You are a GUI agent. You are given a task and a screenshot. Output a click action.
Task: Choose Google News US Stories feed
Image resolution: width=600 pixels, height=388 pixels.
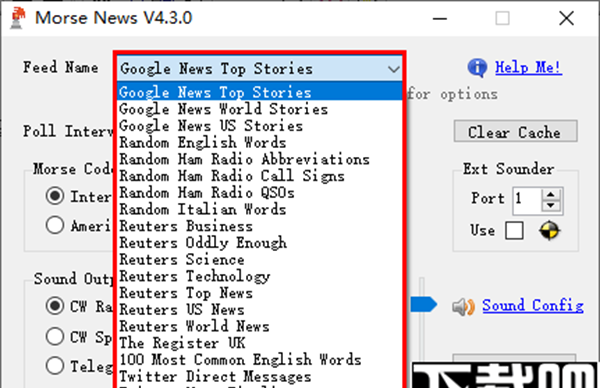coord(259,126)
